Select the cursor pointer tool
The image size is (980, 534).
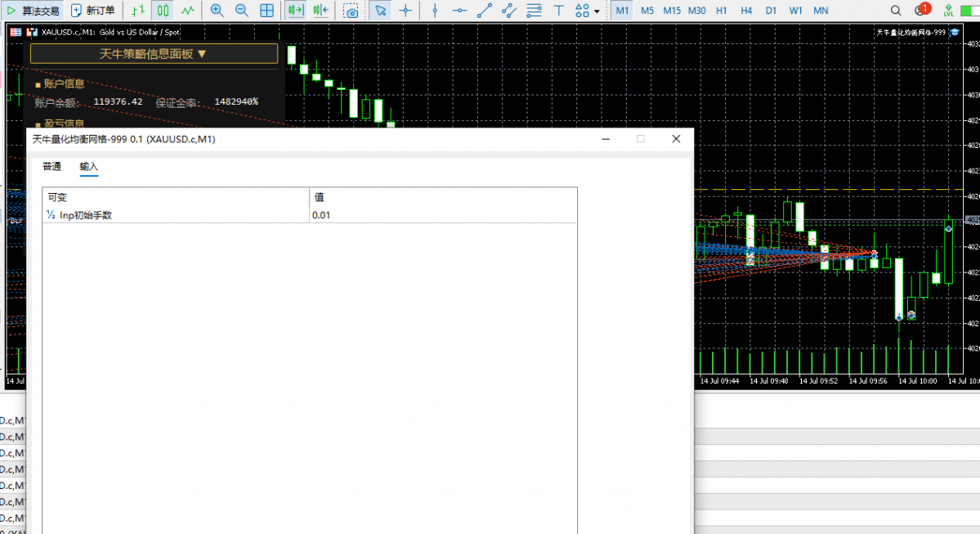[x=381, y=11]
